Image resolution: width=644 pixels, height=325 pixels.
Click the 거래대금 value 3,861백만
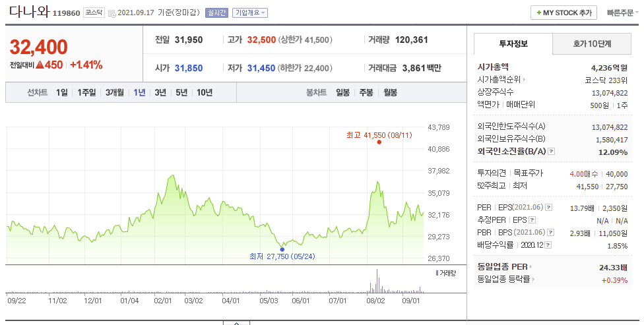pos(422,68)
